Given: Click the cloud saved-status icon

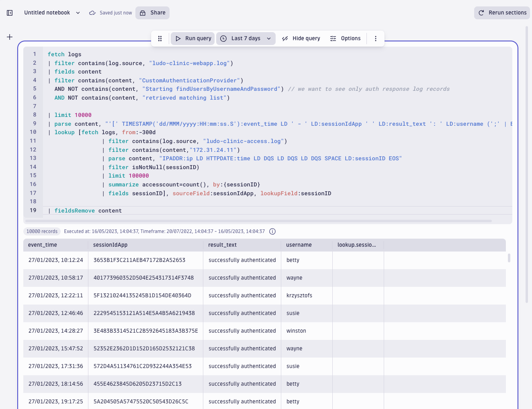Looking at the screenshot, I should pos(93,12).
